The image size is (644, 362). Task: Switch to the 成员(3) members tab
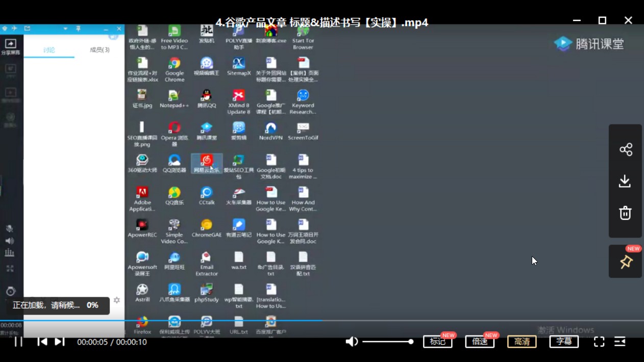click(100, 50)
